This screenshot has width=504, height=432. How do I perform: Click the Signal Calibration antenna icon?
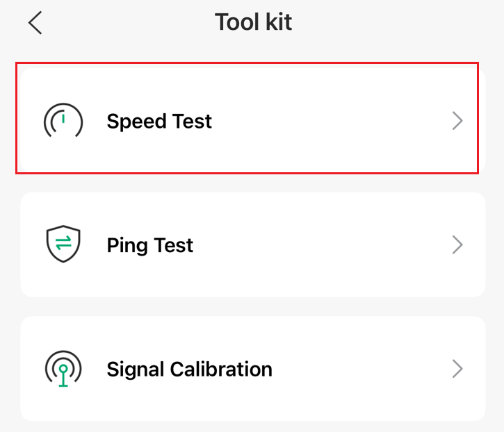(x=63, y=368)
